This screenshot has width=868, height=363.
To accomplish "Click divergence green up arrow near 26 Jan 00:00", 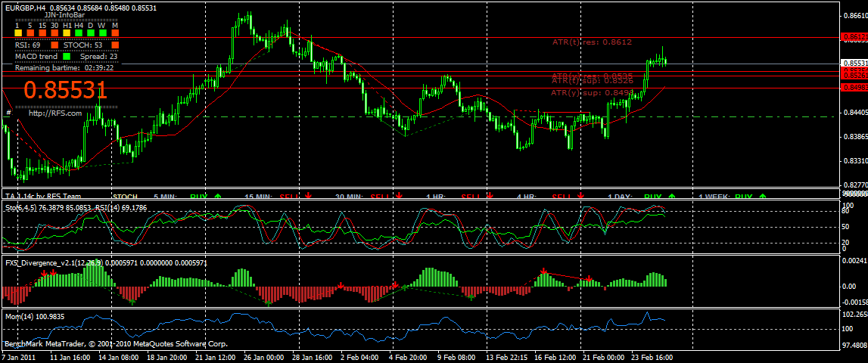I will 269,302.
